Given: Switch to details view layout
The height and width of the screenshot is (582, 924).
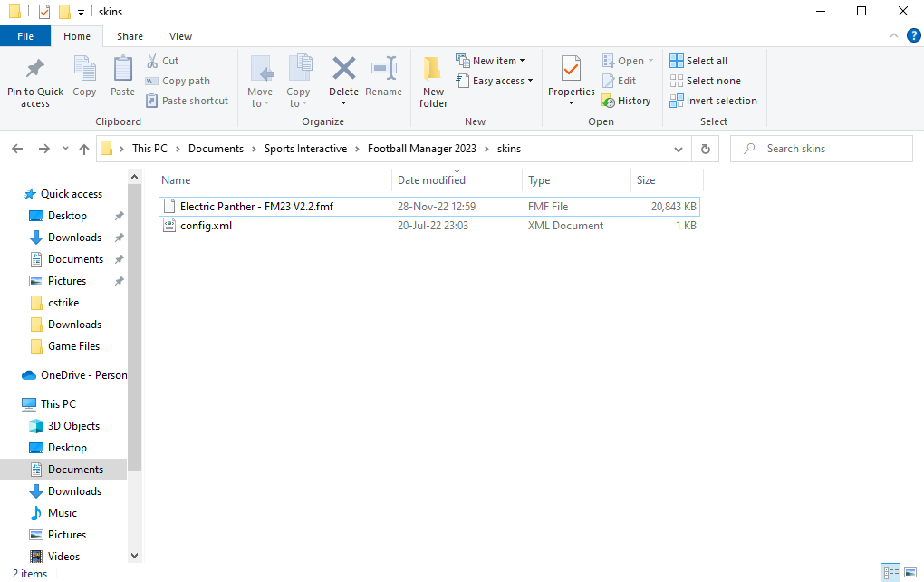Looking at the screenshot, I should pyautogui.click(x=890, y=573).
